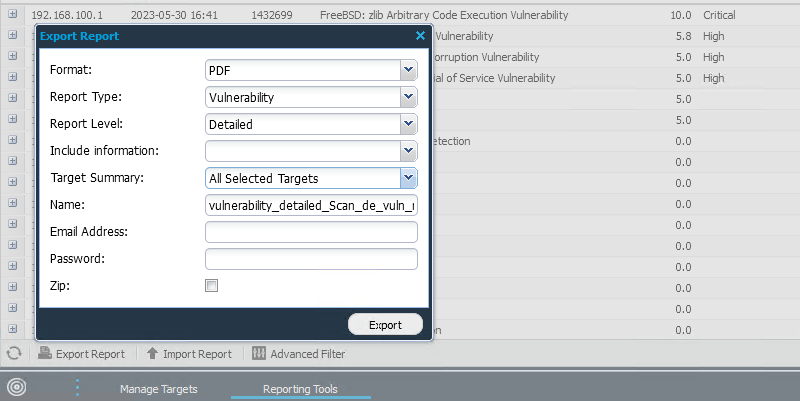The width and height of the screenshot is (800, 401).
Task: Click the vertical dots icon in footer
Action: tap(78, 388)
